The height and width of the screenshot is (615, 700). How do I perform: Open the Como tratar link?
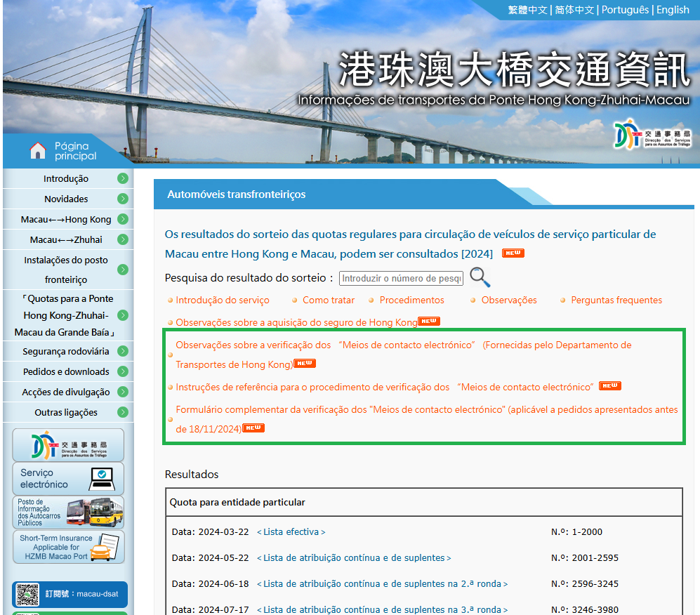329,300
